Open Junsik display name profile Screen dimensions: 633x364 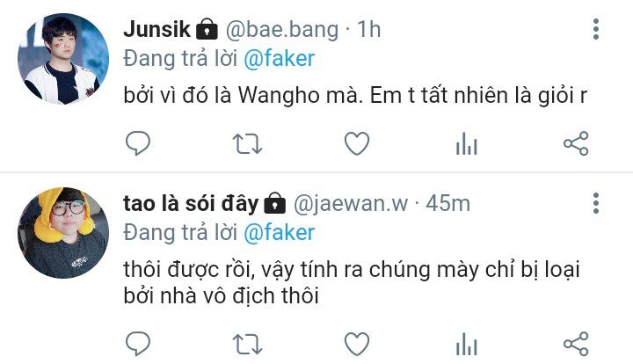click(x=156, y=29)
